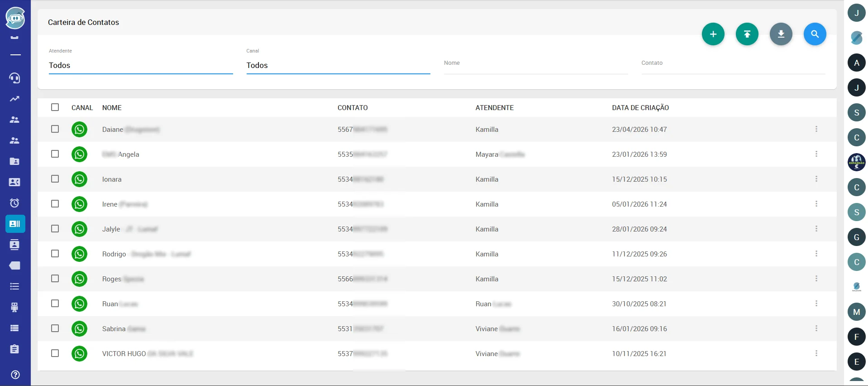
Task: Open the bulleted list icon in sidebar
Action: [x=15, y=286]
